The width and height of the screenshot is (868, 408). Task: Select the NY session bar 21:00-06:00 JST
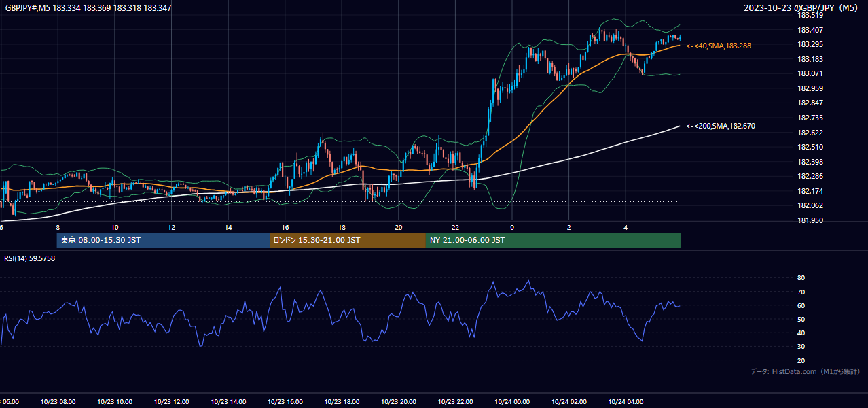(554, 240)
